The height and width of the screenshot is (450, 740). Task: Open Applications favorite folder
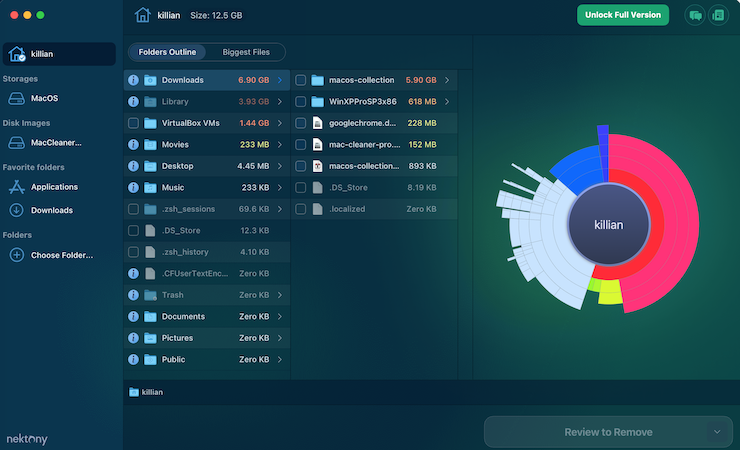coord(43,187)
